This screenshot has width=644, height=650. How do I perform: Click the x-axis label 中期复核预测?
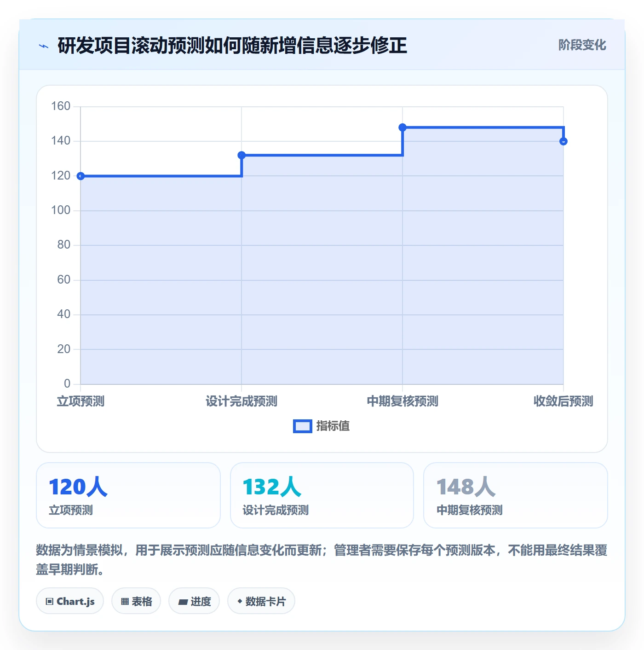pyautogui.click(x=402, y=401)
